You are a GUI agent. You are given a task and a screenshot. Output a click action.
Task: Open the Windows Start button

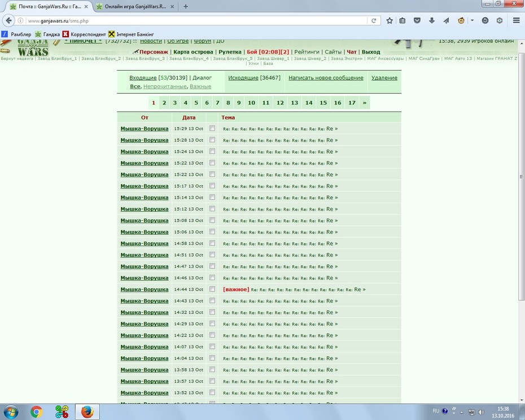10,412
